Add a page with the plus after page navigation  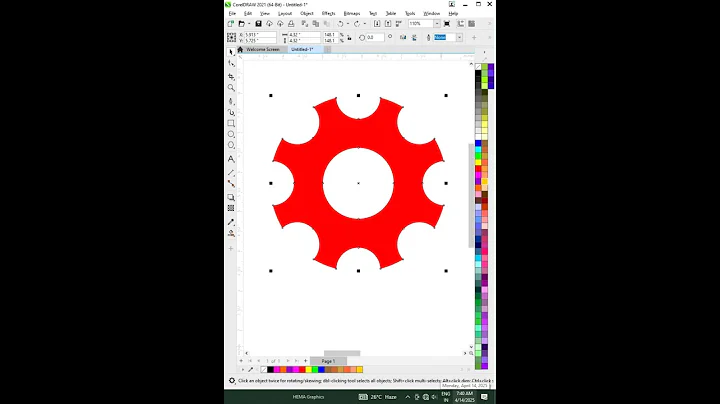point(305,361)
